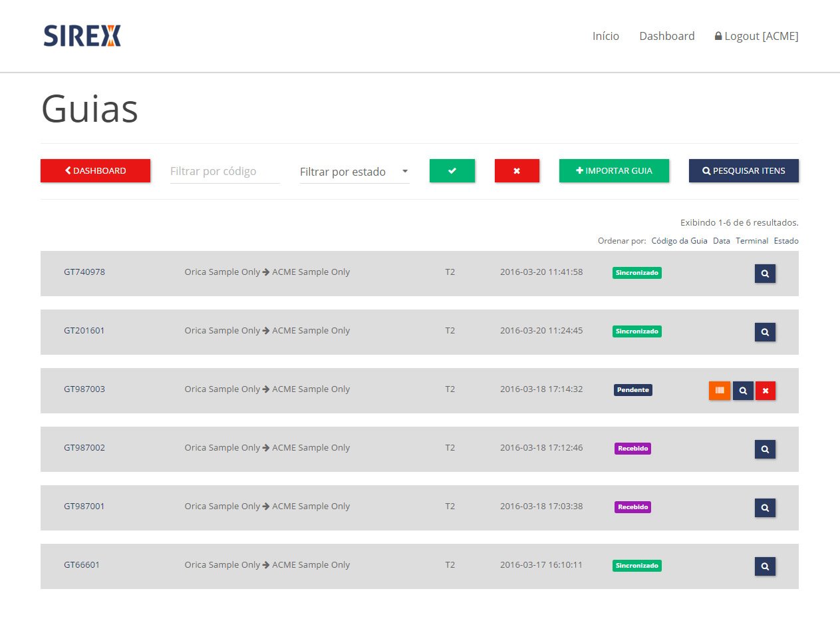Delete guide GT987003 with red X icon
Image resolution: width=840 pixels, height=621 pixels.
coord(766,391)
